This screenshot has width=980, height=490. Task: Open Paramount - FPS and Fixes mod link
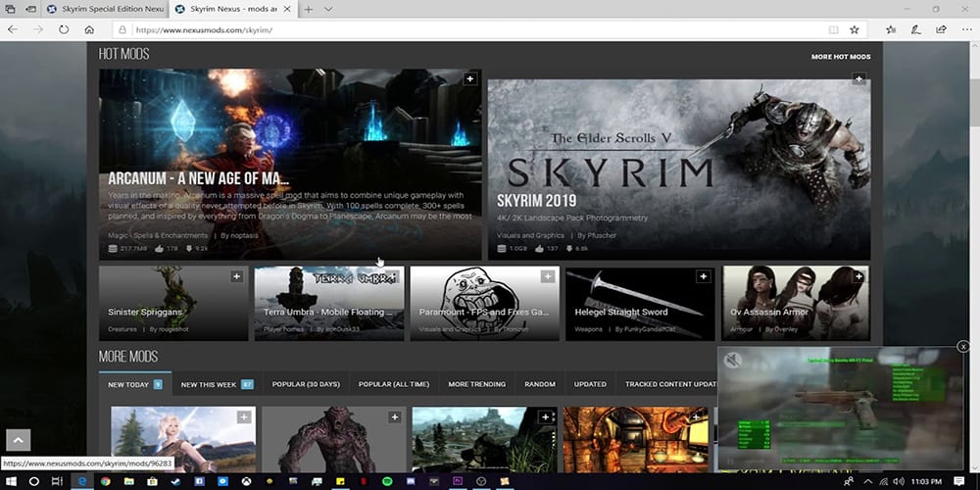pyautogui.click(x=484, y=312)
